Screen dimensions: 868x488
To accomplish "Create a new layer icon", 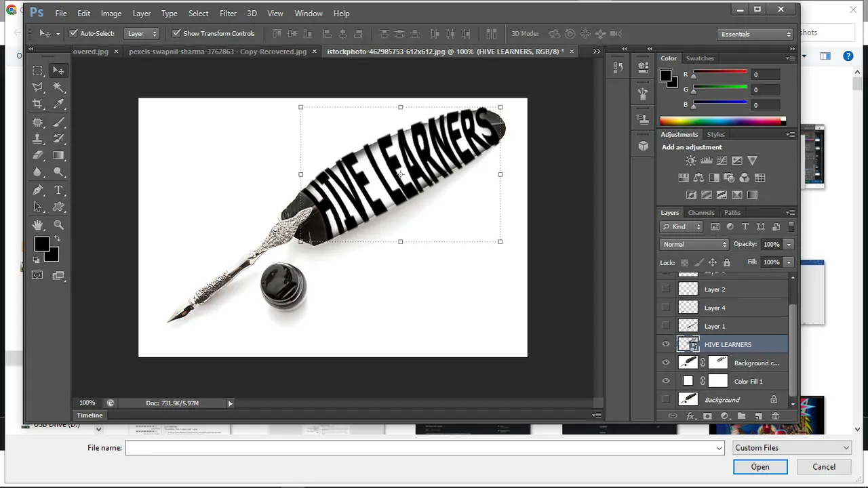I will (758, 415).
